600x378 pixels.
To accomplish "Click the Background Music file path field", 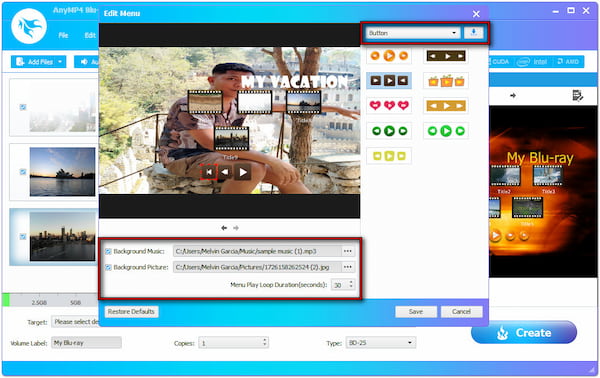I will (257, 251).
